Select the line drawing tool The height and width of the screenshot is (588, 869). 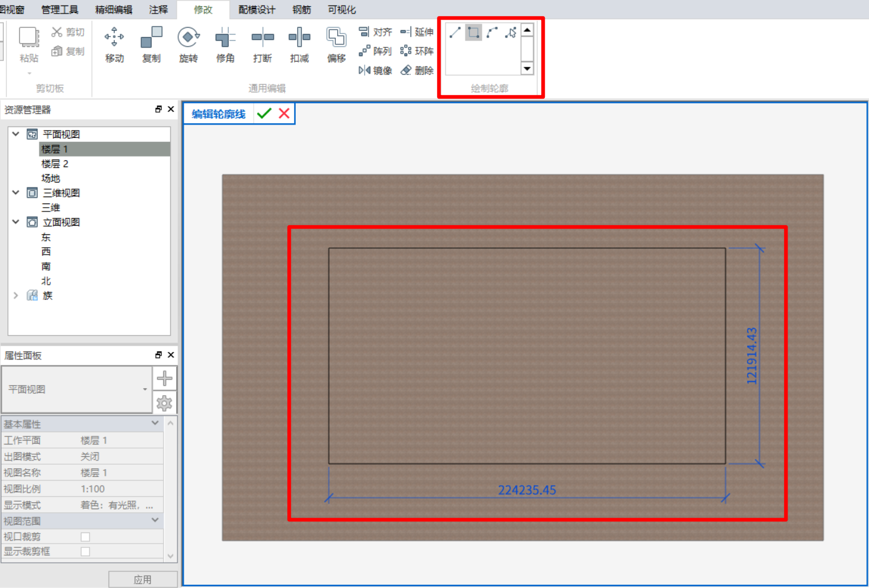click(x=455, y=33)
